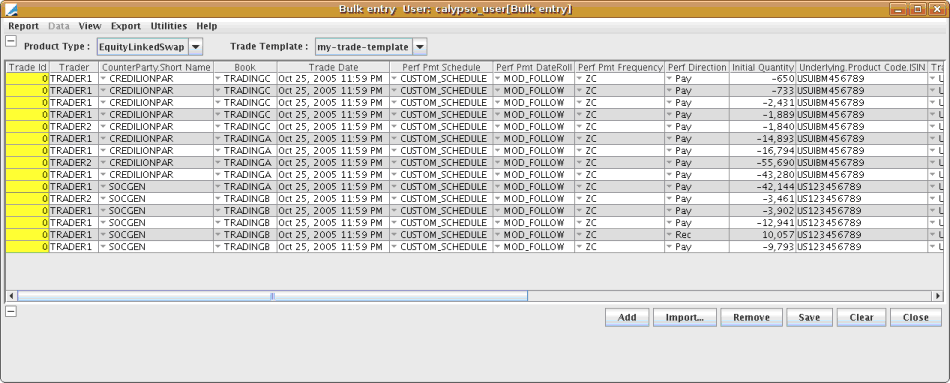
Task: Open the Trade Template dropdown arrow
Action: click(x=419, y=47)
